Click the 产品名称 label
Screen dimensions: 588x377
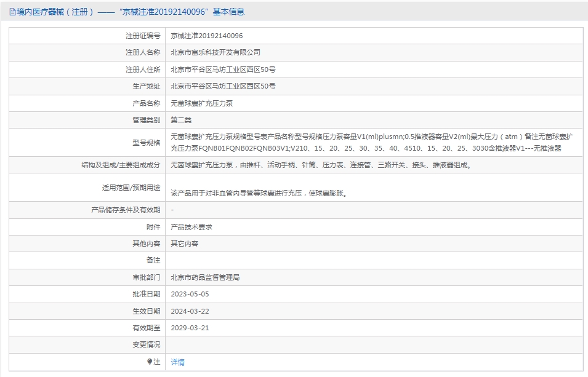pos(147,103)
